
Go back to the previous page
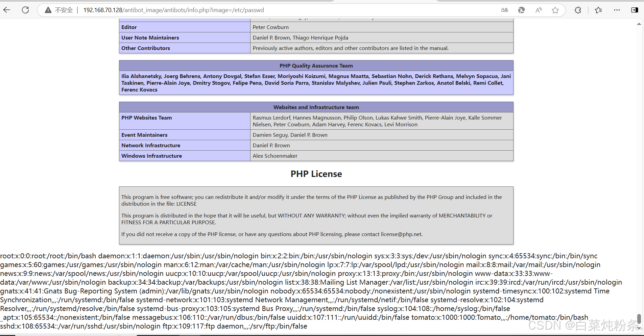(x=7, y=10)
